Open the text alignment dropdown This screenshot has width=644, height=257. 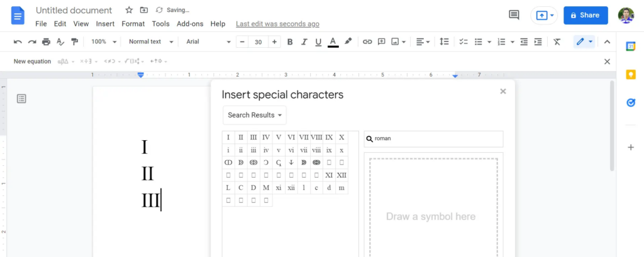point(423,41)
